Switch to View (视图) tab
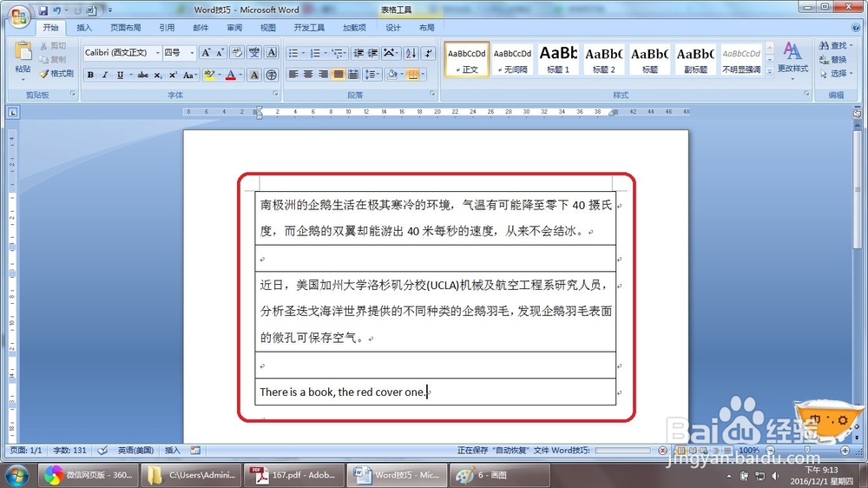Image resolution: width=868 pixels, height=488 pixels. click(x=268, y=28)
